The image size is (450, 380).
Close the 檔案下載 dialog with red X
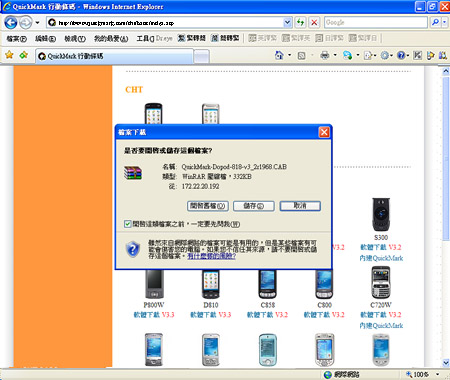[x=324, y=132]
